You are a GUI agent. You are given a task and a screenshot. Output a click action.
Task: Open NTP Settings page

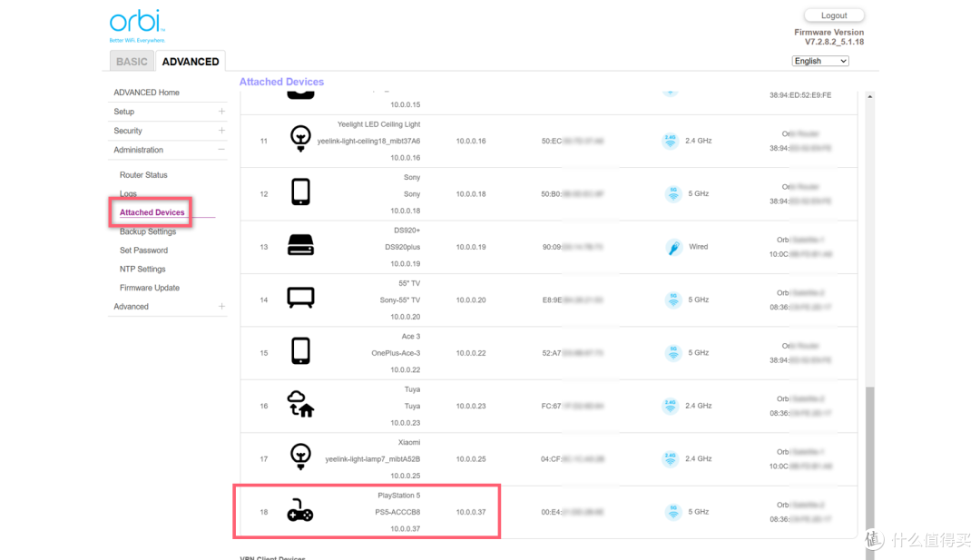coord(142,269)
